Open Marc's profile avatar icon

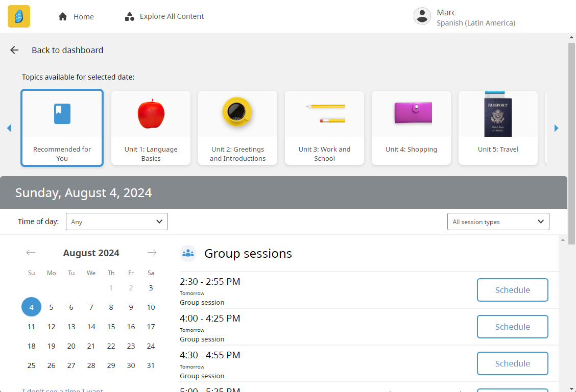click(422, 16)
